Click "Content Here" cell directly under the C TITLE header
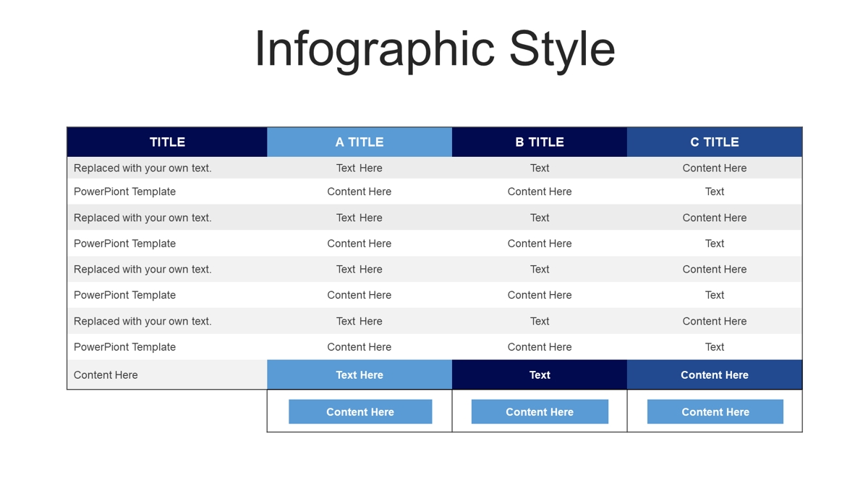Image resolution: width=868 pixels, height=488 pixels. coord(715,168)
